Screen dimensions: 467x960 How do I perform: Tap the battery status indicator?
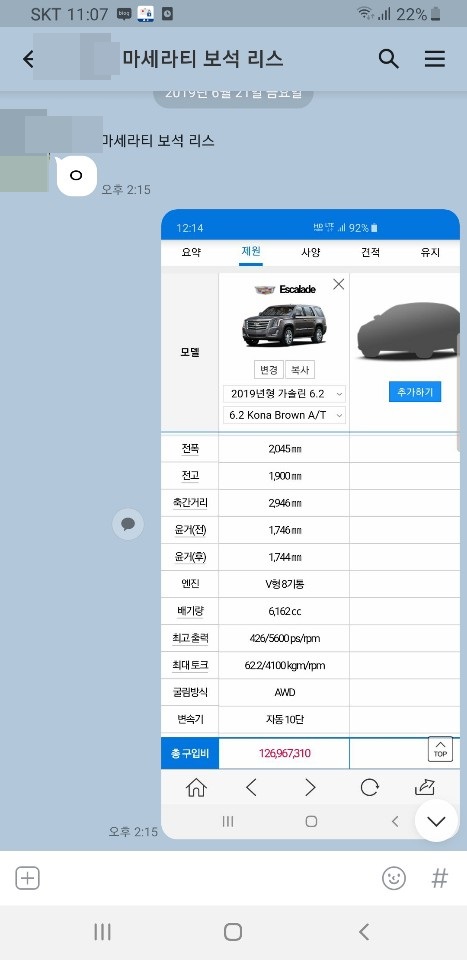435,14
